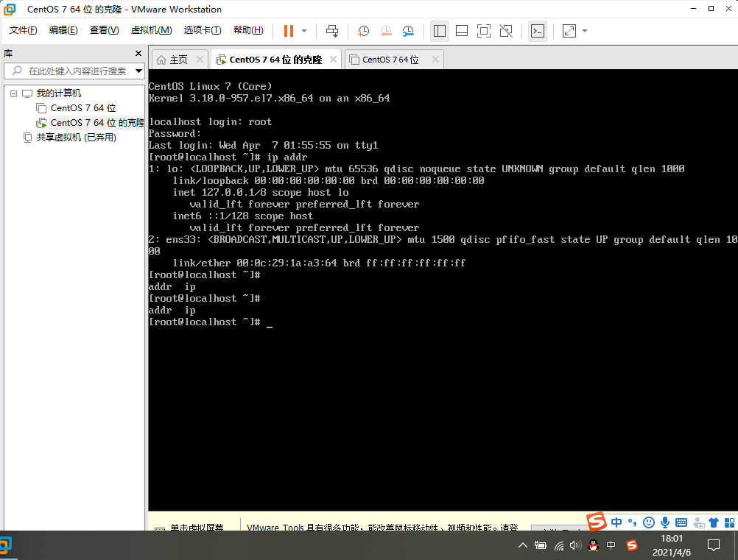Image resolution: width=738 pixels, height=560 pixels.
Task: Open the 查看(V) menu
Action: (x=104, y=30)
